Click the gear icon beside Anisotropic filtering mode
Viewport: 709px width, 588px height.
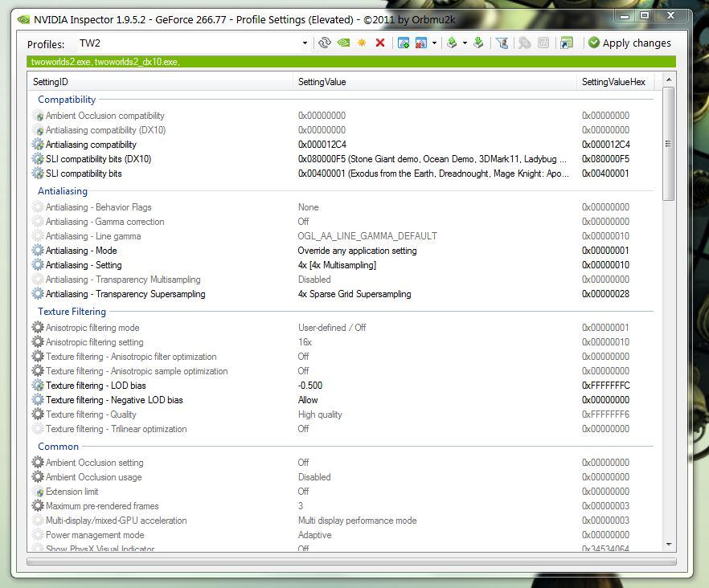coord(38,327)
